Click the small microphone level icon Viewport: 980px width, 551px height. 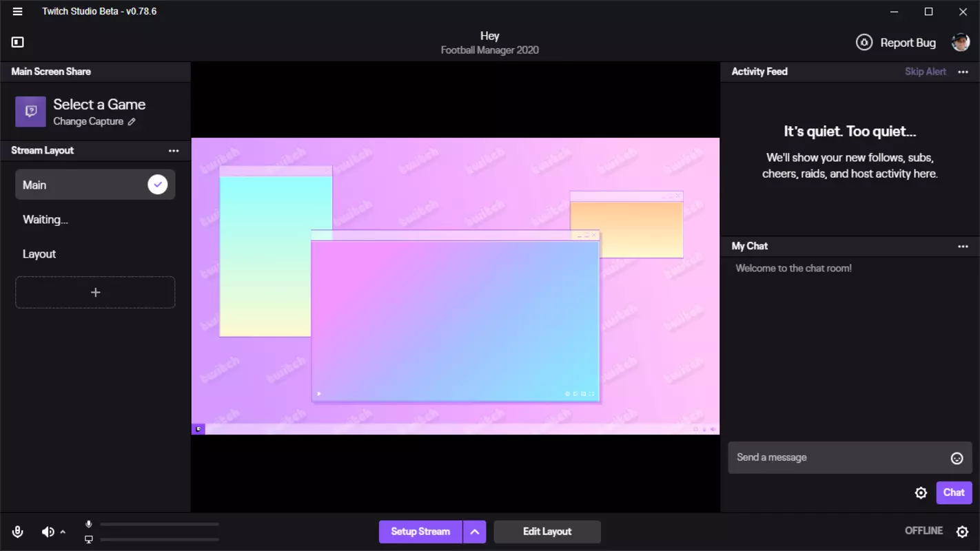(x=89, y=524)
